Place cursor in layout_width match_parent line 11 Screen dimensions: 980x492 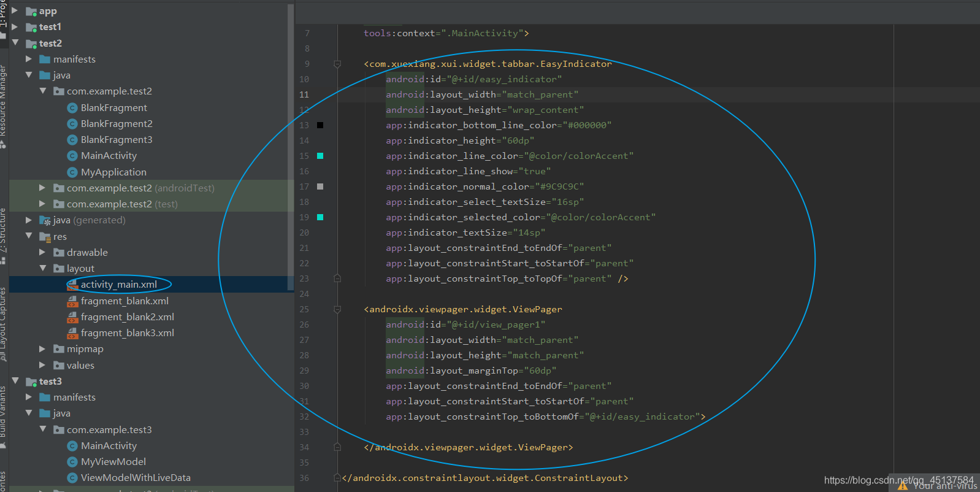[x=482, y=94]
